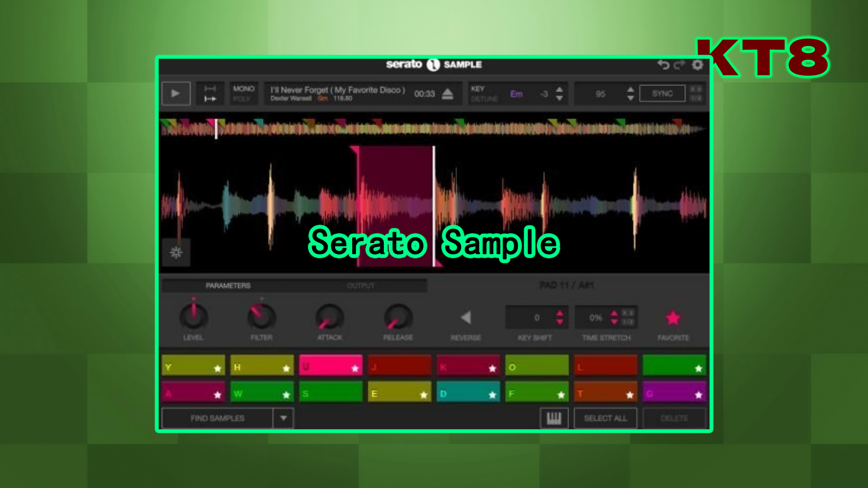This screenshot has height=488, width=868.
Task: Double tempo with the x2 button
Action: pos(696,89)
